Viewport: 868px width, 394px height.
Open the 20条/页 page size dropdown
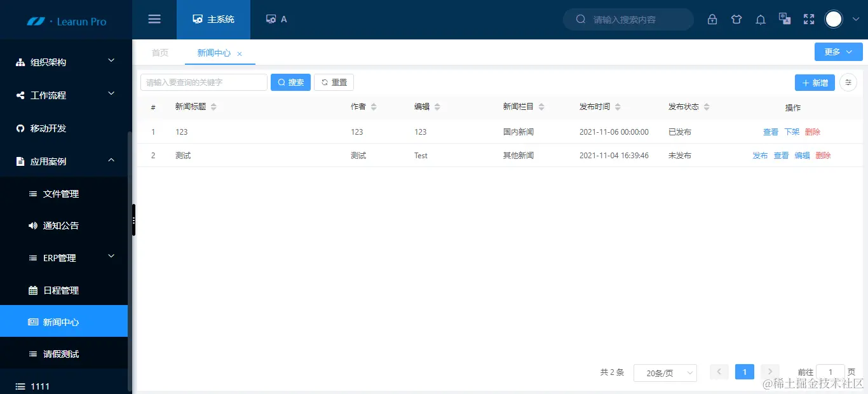665,373
